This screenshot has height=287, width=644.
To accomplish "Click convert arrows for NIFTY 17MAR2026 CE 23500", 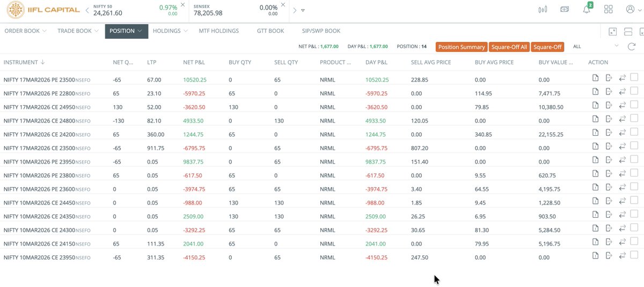I will [623, 145].
